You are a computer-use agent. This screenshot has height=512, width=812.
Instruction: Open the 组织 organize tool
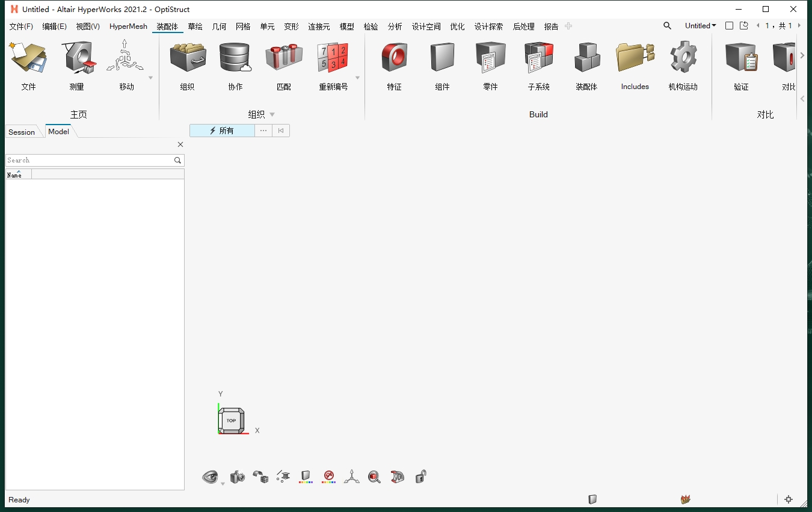pyautogui.click(x=188, y=59)
